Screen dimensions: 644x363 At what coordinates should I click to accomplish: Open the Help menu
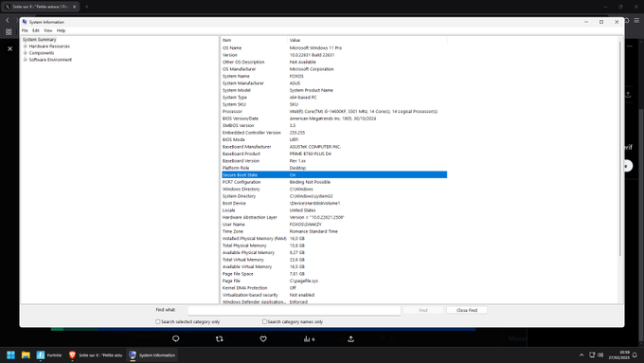(x=61, y=30)
